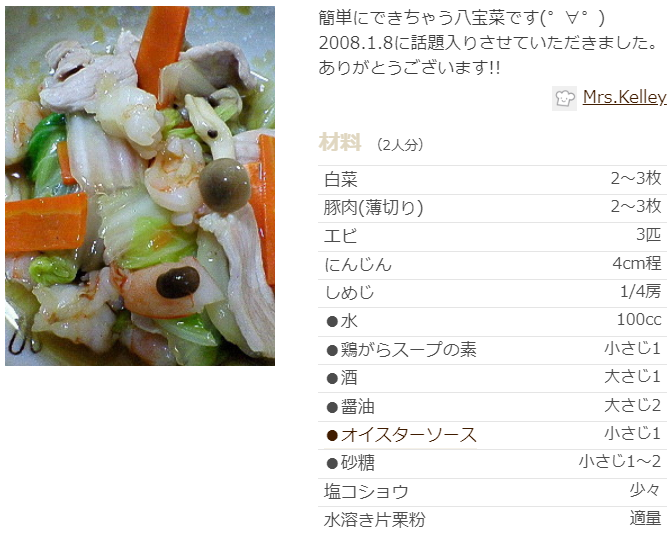Click the 水溶き片栗粉 ingredient name
The image size is (667, 534).
point(374,520)
